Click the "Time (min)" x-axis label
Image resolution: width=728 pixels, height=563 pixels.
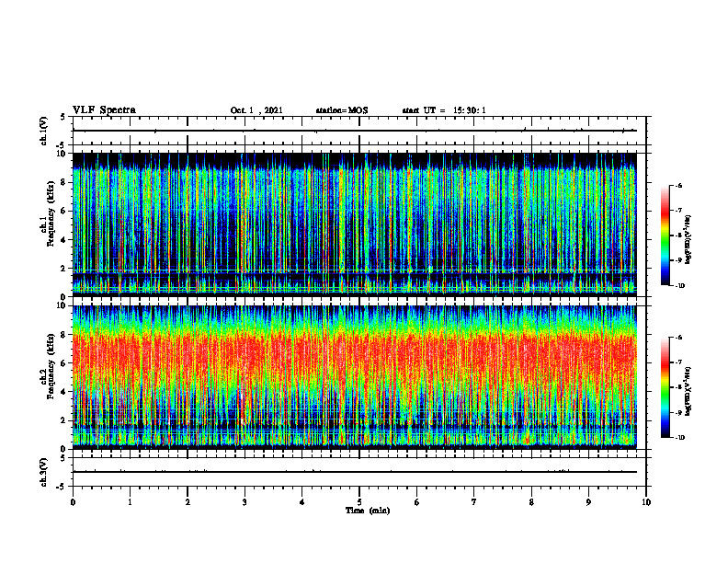(x=368, y=511)
